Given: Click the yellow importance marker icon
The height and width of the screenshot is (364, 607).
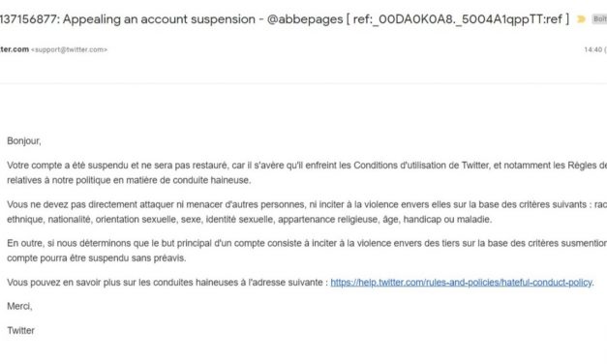Looking at the screenshot, I should pos(581,19).
